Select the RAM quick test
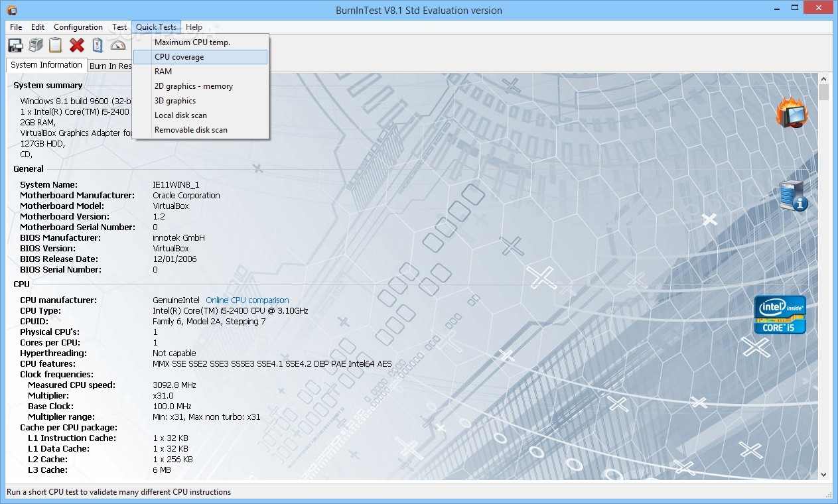 (201, 72)
